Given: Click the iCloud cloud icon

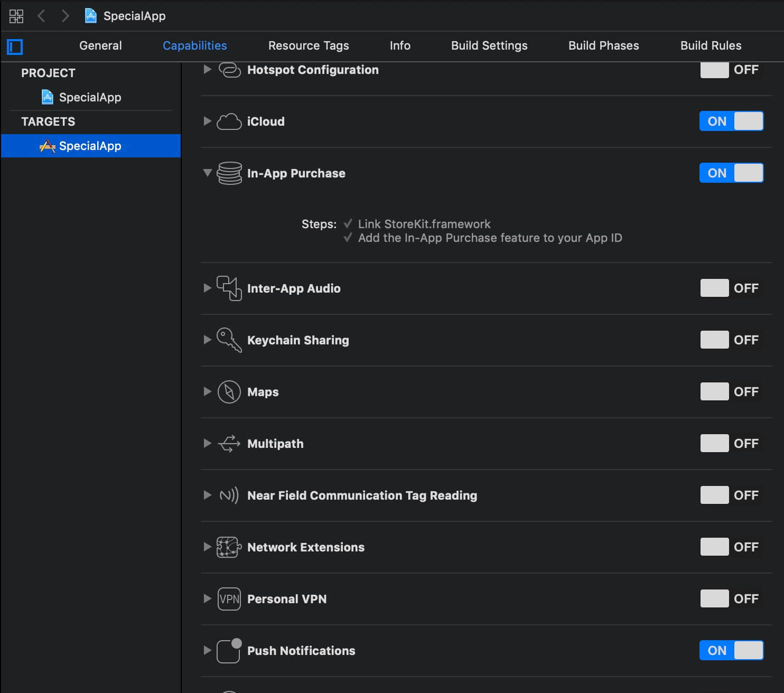Looking at the screenshot, I should 229,121.
